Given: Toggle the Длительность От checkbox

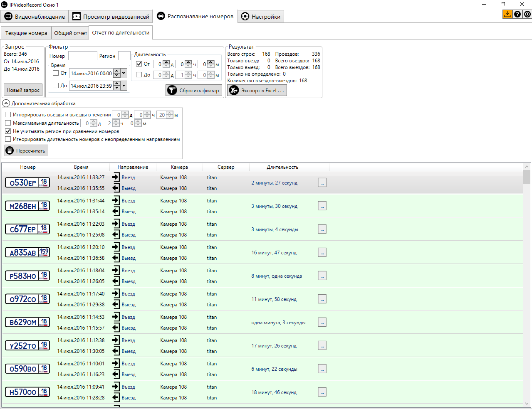Looking at the screenshot, I should tap(139, 64).
